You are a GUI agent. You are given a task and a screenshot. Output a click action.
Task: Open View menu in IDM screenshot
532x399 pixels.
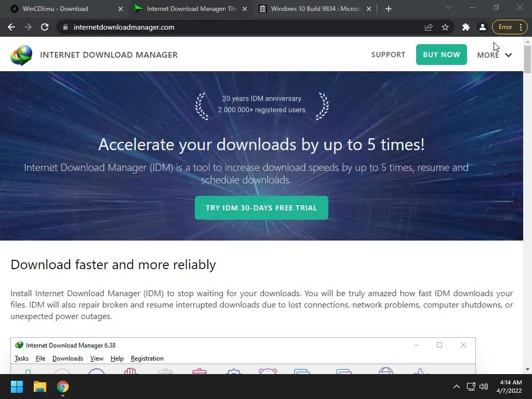(x=97, y=358)
